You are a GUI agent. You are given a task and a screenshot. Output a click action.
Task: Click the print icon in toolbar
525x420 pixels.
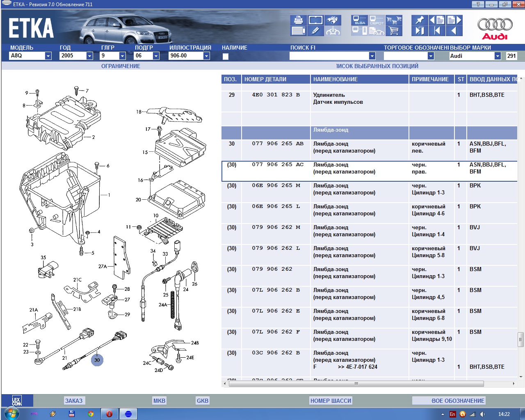point(299,20)
